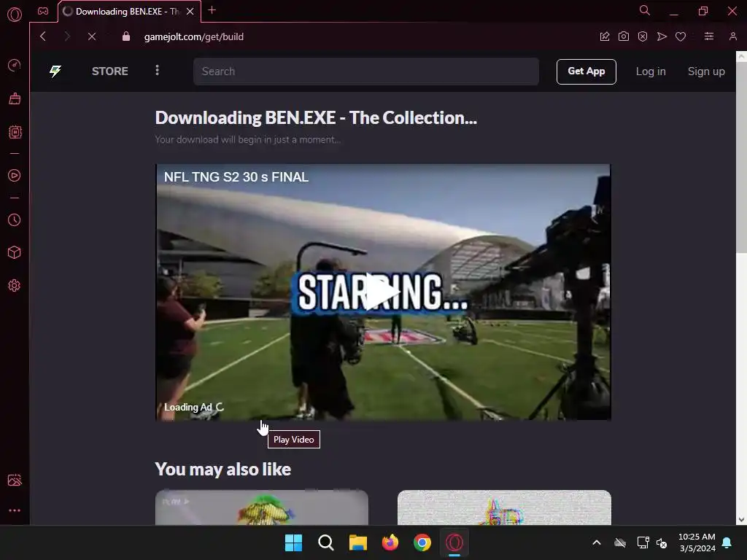Go back to previous page
This screenshot has height=560, width=747.
point(43,36)
